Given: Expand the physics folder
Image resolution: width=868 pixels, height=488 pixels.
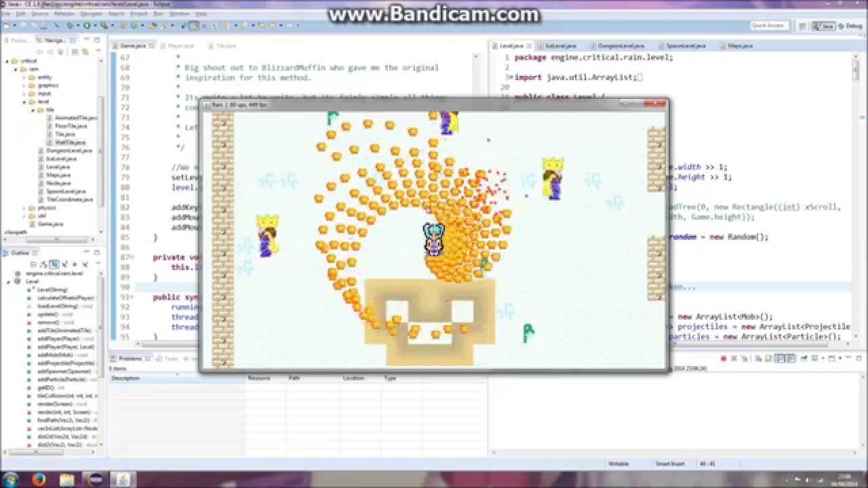Looking at the screenshot, I should tap(24, 208).
